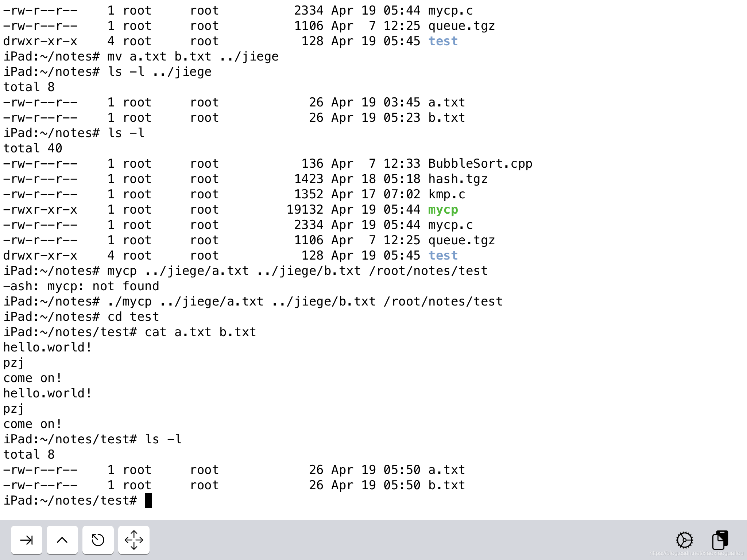Click the 'cd test' command line
The width and height of the screenshot is (747, 560).
(81, 317)
